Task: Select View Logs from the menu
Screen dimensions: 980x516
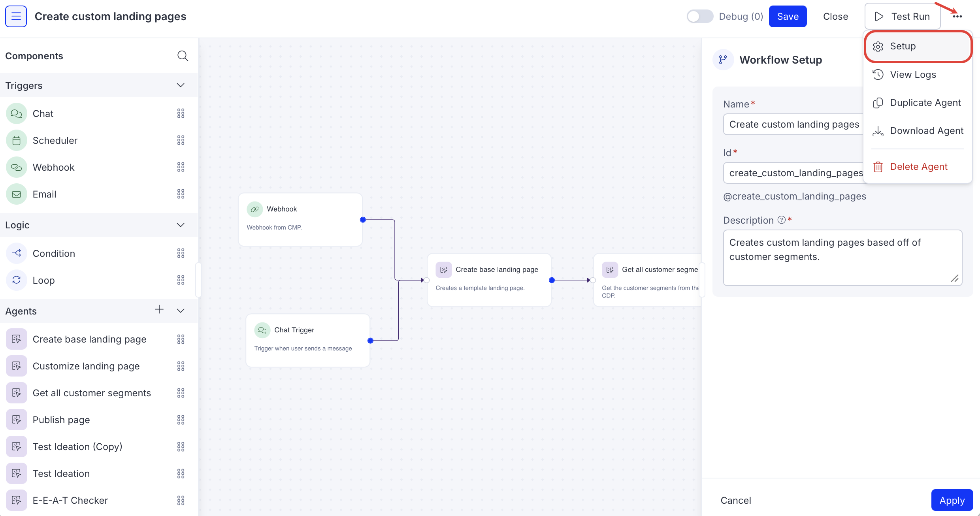Action: [913, 75]
